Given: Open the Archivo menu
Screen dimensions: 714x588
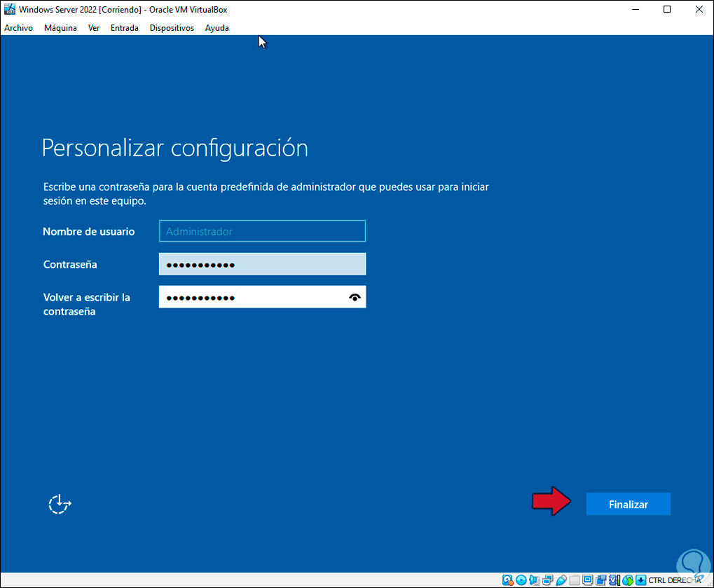Looking at the screenshot, I should click(19, 28).
